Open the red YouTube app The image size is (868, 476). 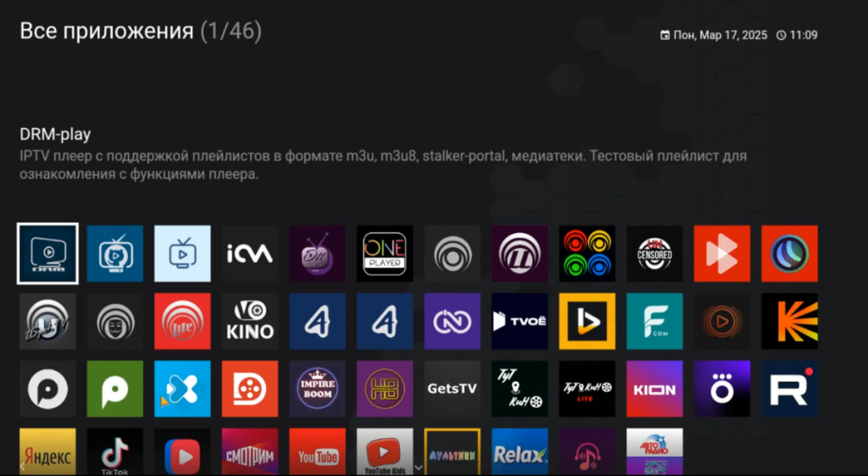pos(317,451)
